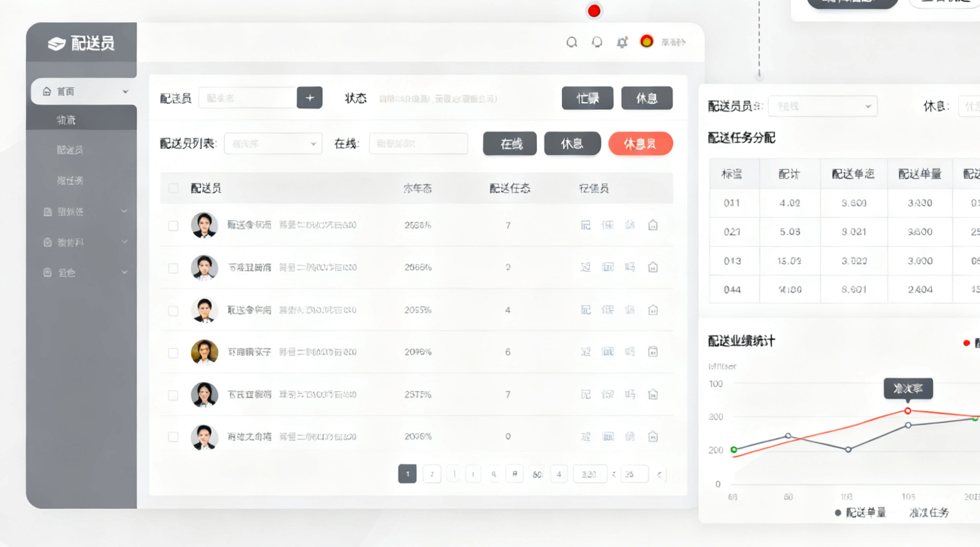Click the red data point on chart

pyautogui.click(x=908, y=411)
